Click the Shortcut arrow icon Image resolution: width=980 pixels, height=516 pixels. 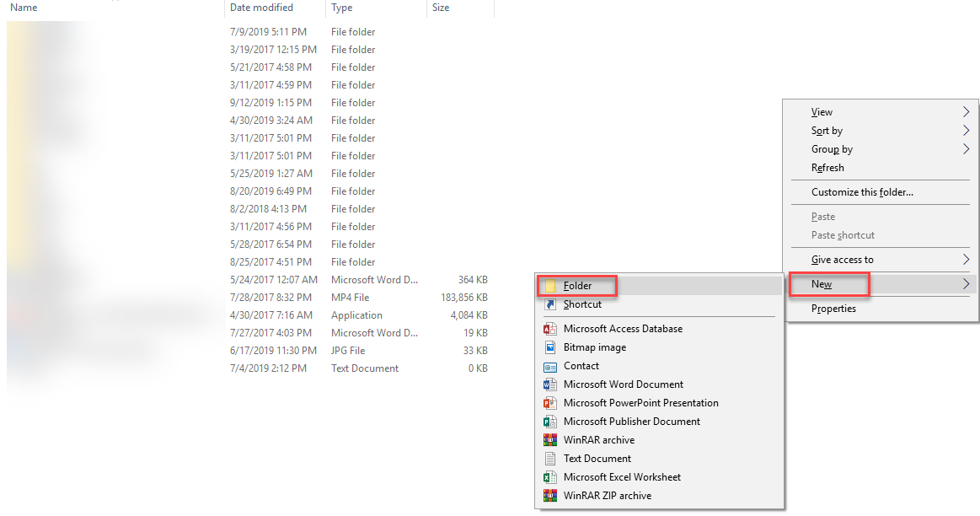tap(550, 304)
